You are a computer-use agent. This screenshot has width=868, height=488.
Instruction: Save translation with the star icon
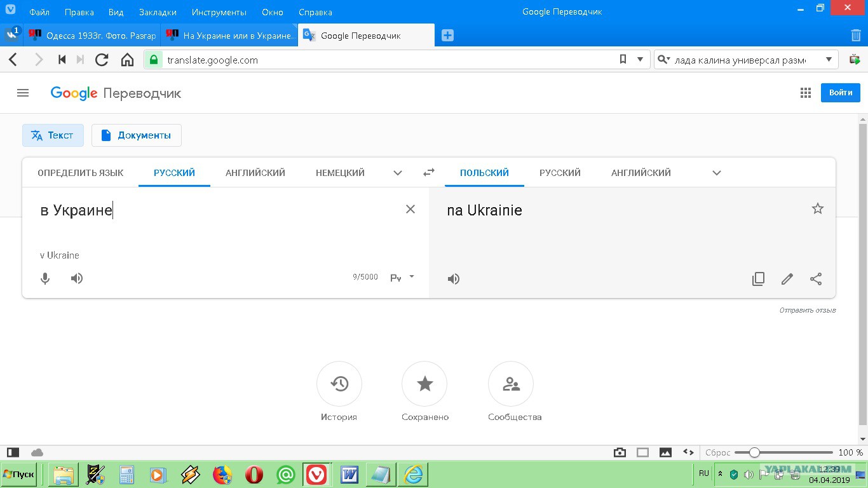(818, 208)
